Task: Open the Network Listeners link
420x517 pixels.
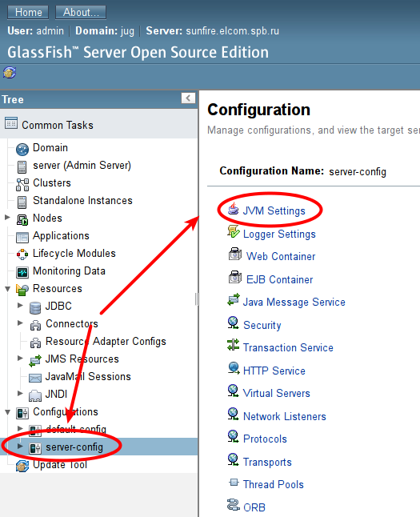Action: tap(285, 416)
